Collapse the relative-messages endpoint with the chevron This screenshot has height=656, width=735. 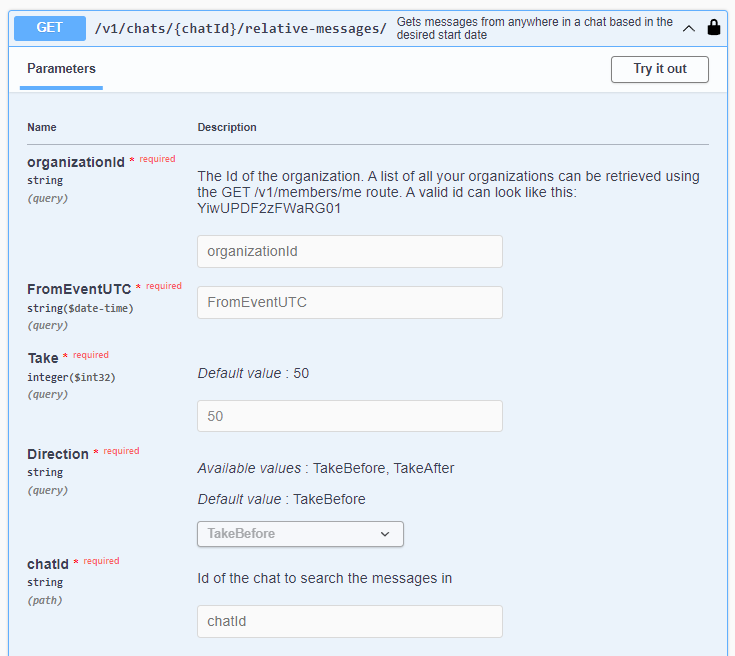(689, 28)
